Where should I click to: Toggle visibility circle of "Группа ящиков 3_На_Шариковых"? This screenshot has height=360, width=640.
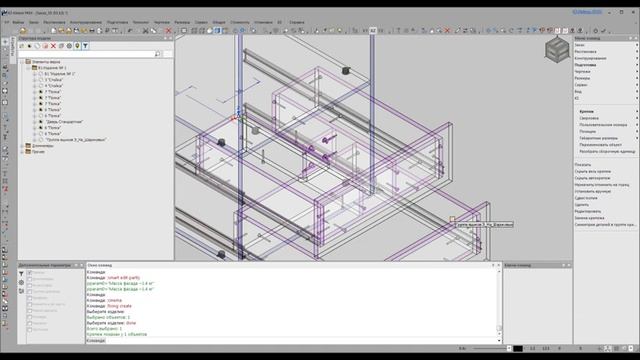(41, 140)
